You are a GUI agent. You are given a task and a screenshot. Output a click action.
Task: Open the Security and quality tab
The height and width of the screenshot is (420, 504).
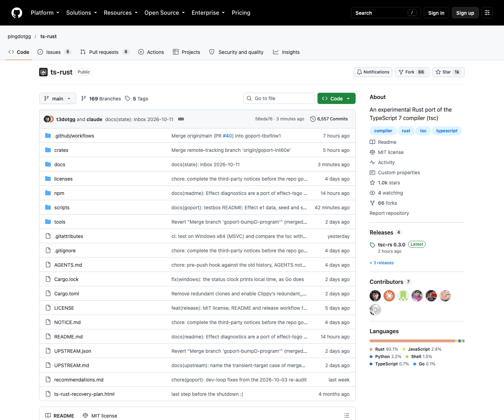[x=236, y=52]
